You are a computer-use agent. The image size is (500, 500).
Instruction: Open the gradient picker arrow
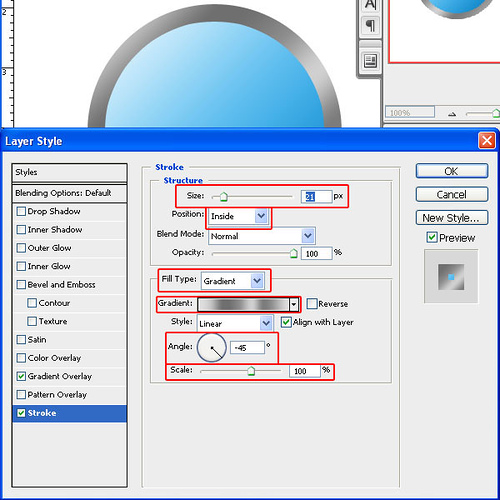[x=294, y=304]
